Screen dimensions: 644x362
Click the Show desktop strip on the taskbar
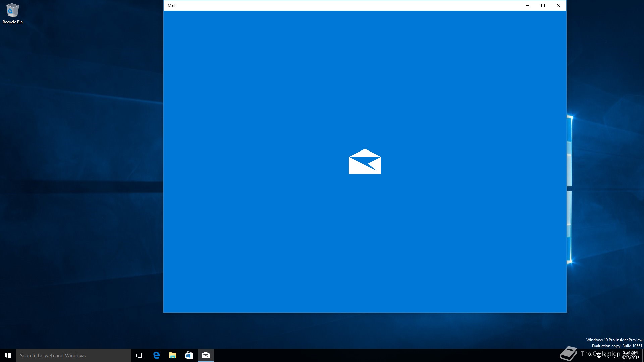(643, 355)
